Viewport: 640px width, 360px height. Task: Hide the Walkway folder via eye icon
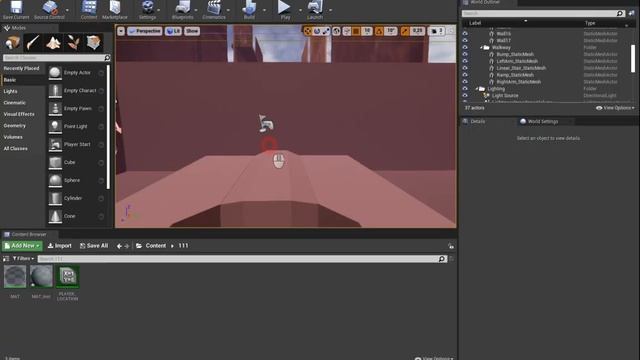tap(465, 48)
